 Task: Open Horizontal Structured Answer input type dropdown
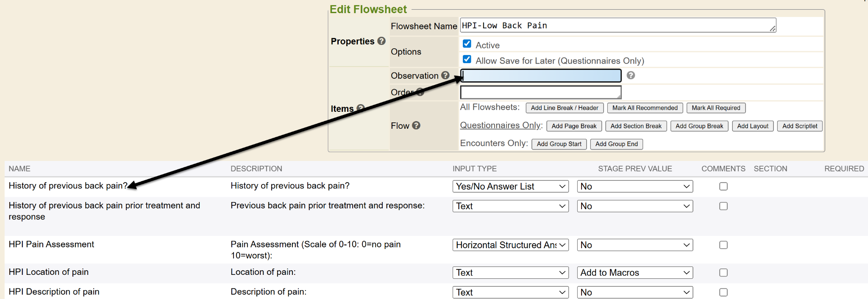coord(510,245)
